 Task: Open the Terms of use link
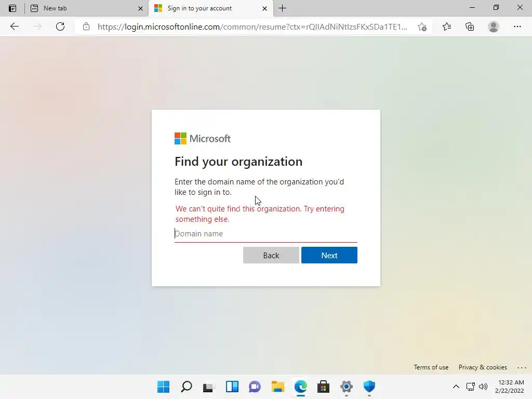431,367
